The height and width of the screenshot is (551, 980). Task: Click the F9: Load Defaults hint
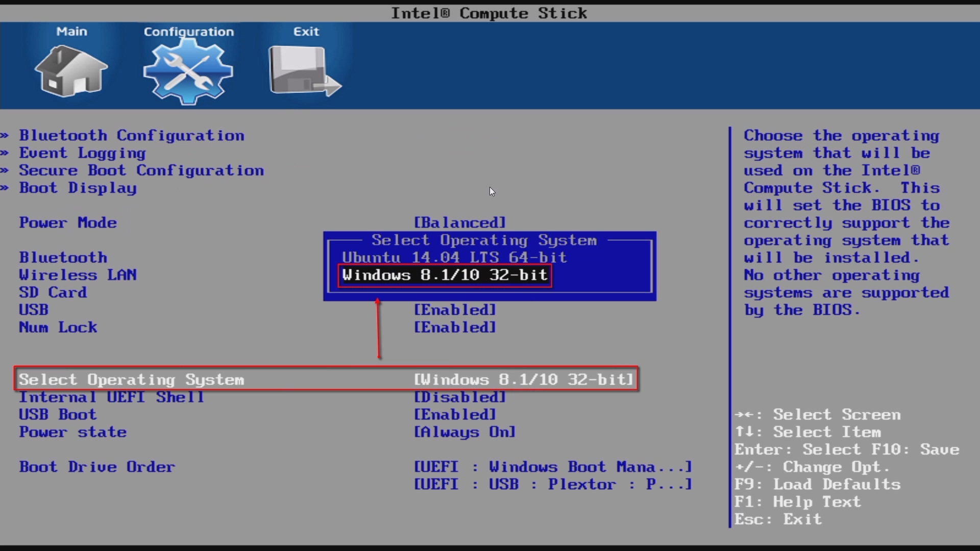[x=817, y=485]
